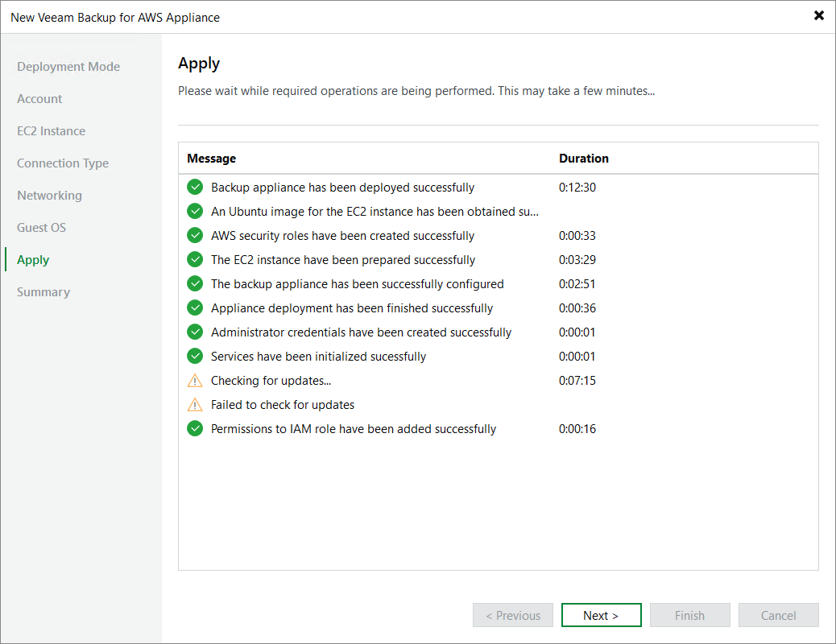Click the warning icon beside 'Checking for updates'
Image resolution: width=836 pixels, height=644 pixels.
click(x=195, y=381)
